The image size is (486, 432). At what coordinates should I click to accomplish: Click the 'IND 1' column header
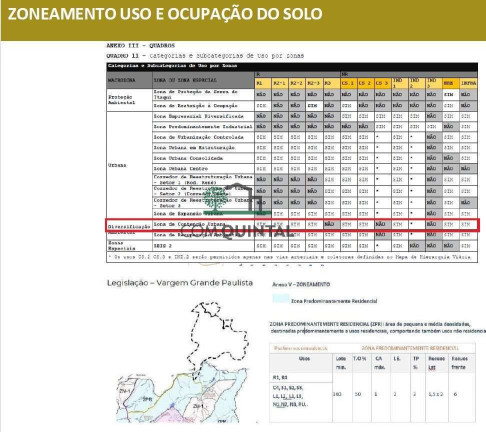[399, 83]
